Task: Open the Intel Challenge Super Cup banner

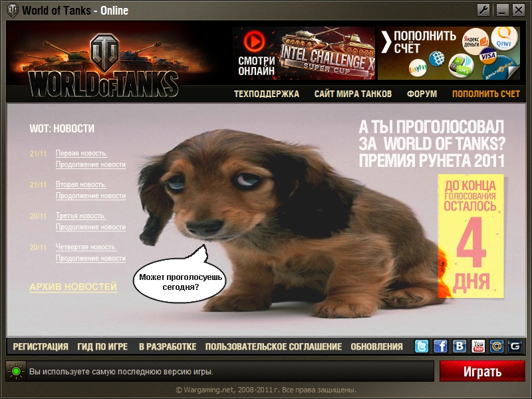Action: 304,53
